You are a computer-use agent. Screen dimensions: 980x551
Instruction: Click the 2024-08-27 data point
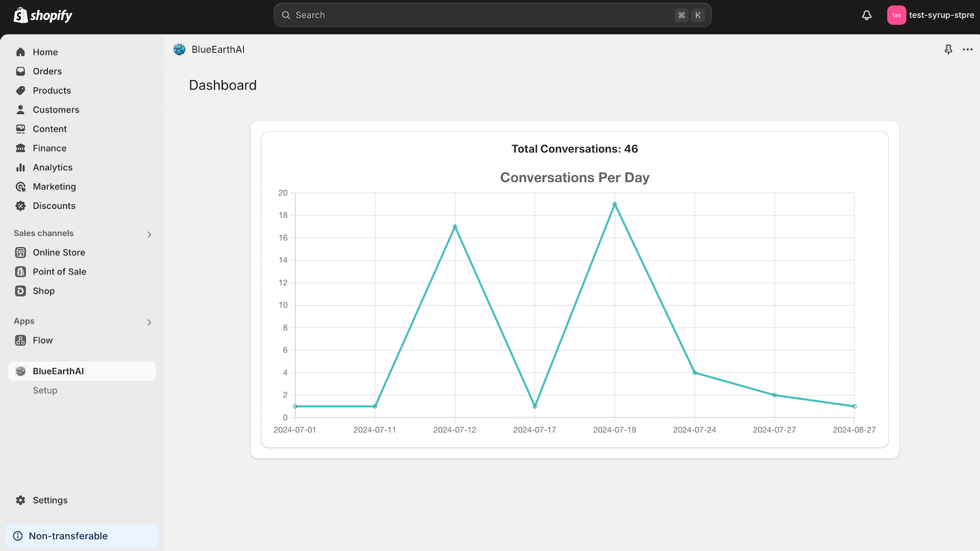tap(854, 407)
